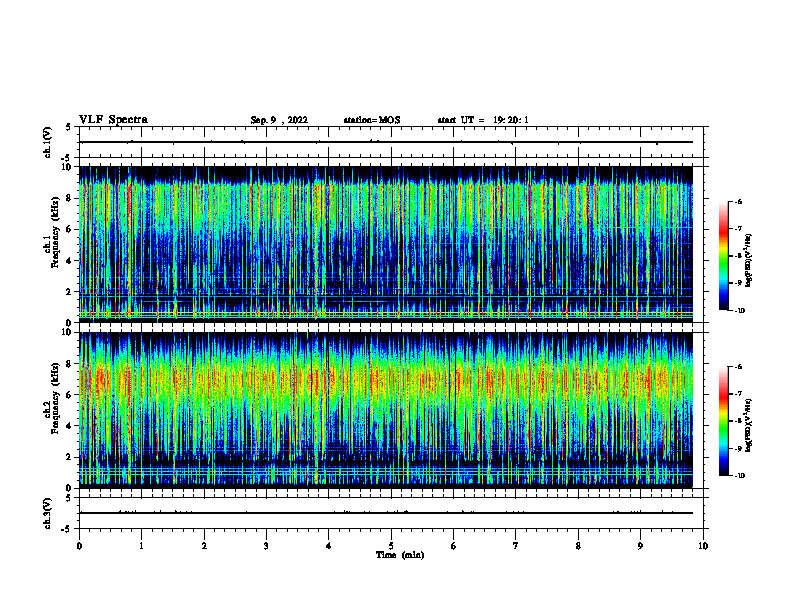
Task: Click the "10" kHz tick on ch.2 frequency axis
Action: (68, 333)
